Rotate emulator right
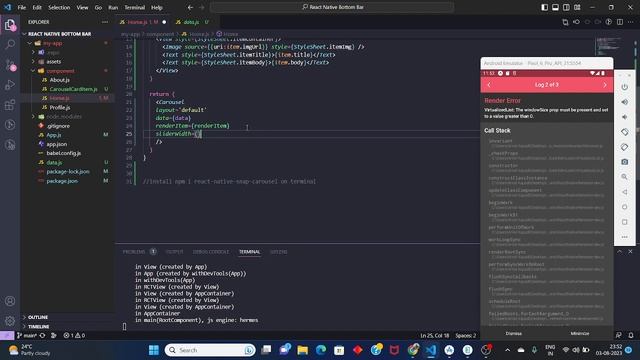The image size is (640, 360). (624, 147)
